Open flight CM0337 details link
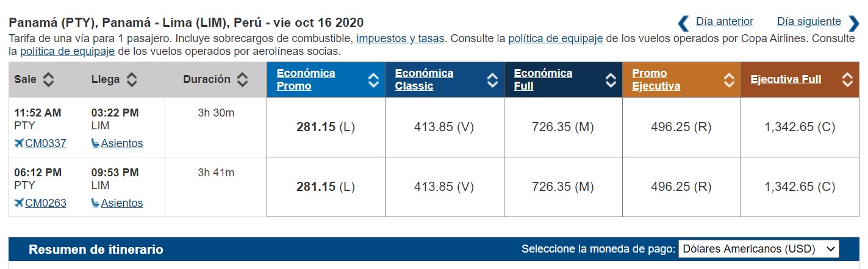This screenshot has height=269, width=868. point(46,143)
